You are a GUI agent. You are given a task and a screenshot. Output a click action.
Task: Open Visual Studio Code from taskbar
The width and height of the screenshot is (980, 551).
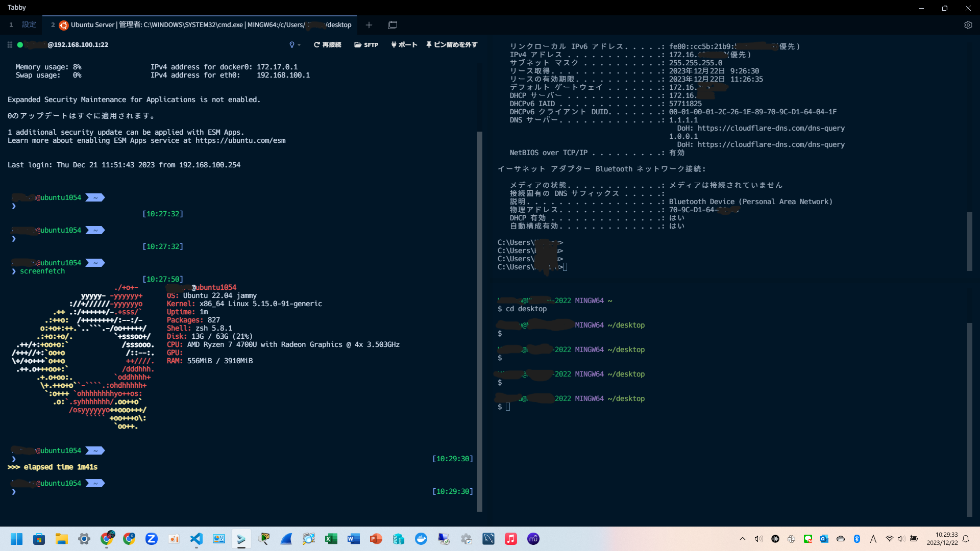click(x=197, y=539)
